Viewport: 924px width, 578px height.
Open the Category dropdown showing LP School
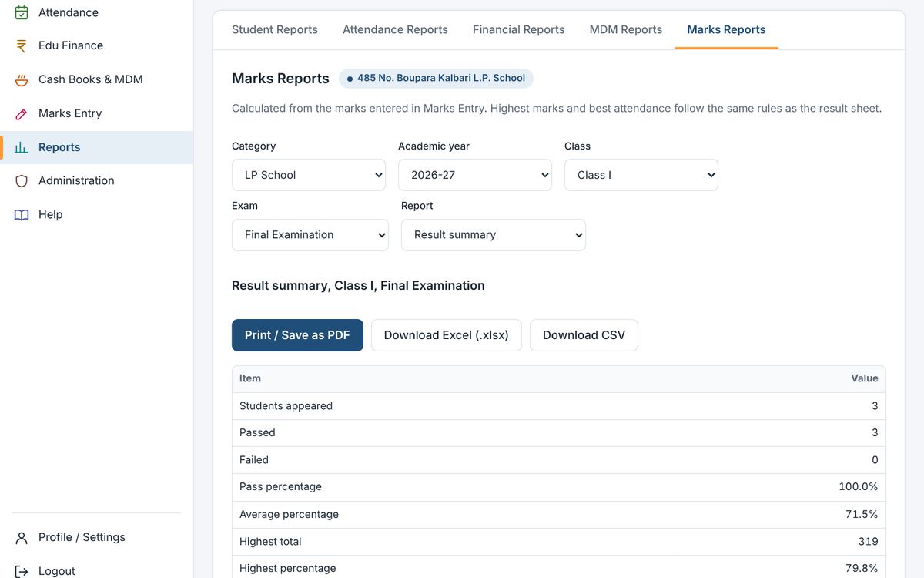pos(309,175)
